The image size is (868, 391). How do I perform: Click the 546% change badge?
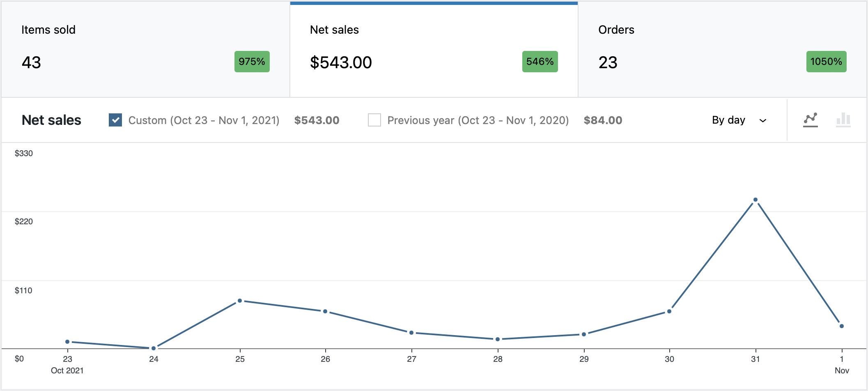click(x=540, y=62)
